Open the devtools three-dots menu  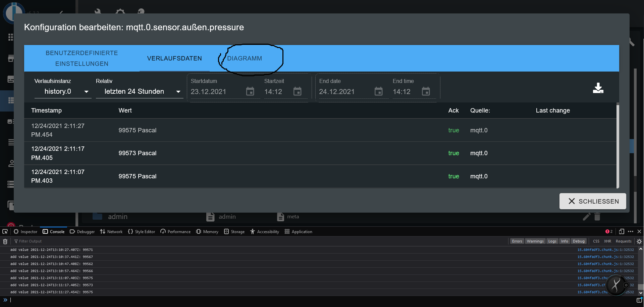pos(631,231)
